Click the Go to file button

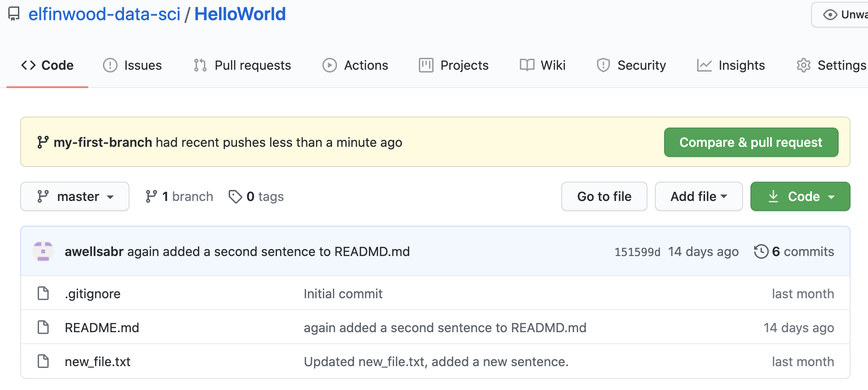coord(604,196)
